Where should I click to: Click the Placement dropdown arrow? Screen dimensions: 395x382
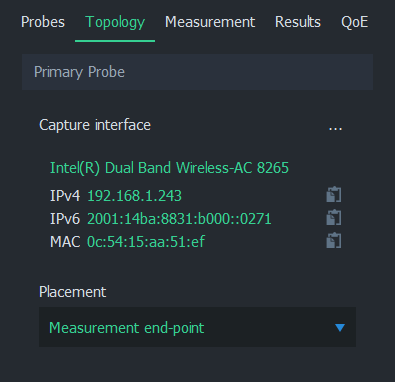tap(340, 328)
